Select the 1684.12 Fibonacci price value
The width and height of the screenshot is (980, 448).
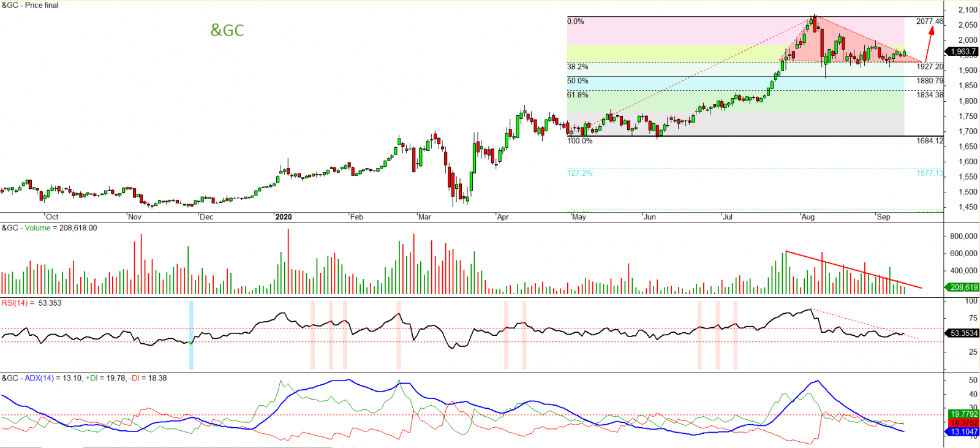point(930,141)
